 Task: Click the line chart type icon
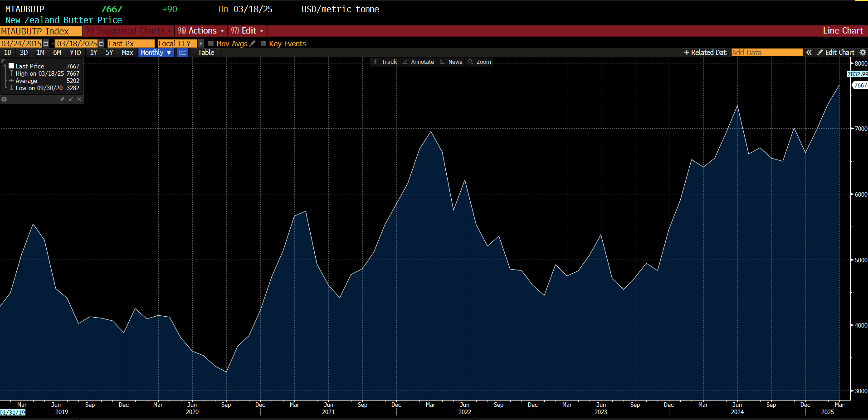click(183, 53)
